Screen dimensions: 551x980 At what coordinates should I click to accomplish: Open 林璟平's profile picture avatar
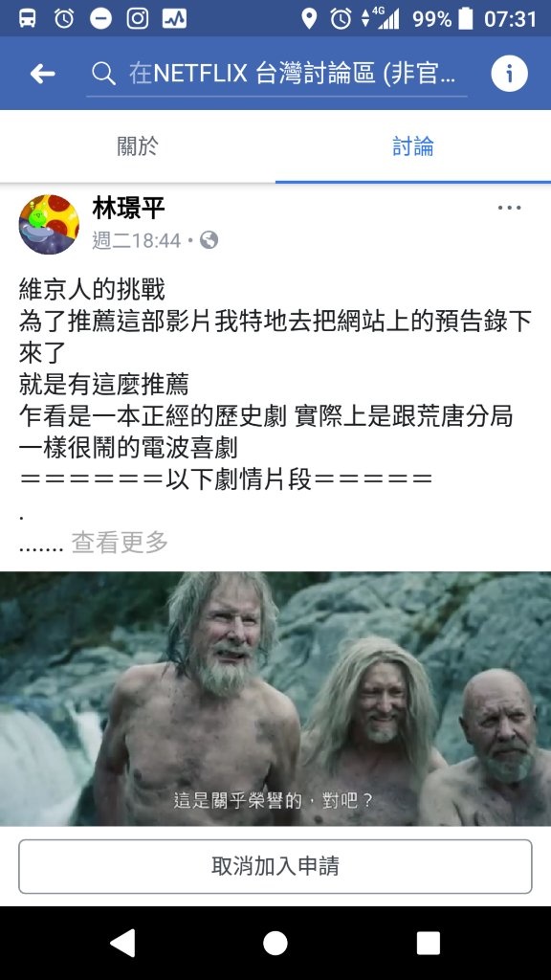[50, 224]
